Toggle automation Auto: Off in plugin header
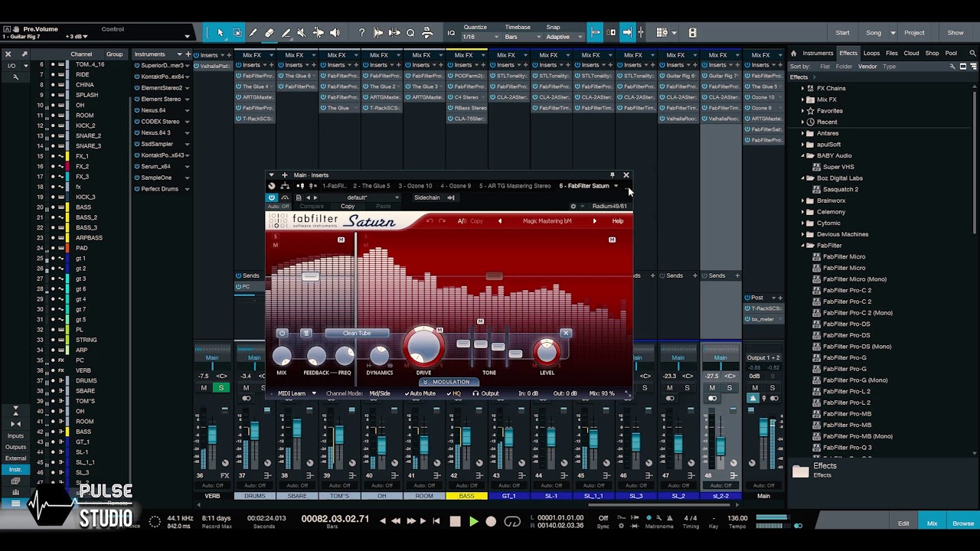 [279, 207]
